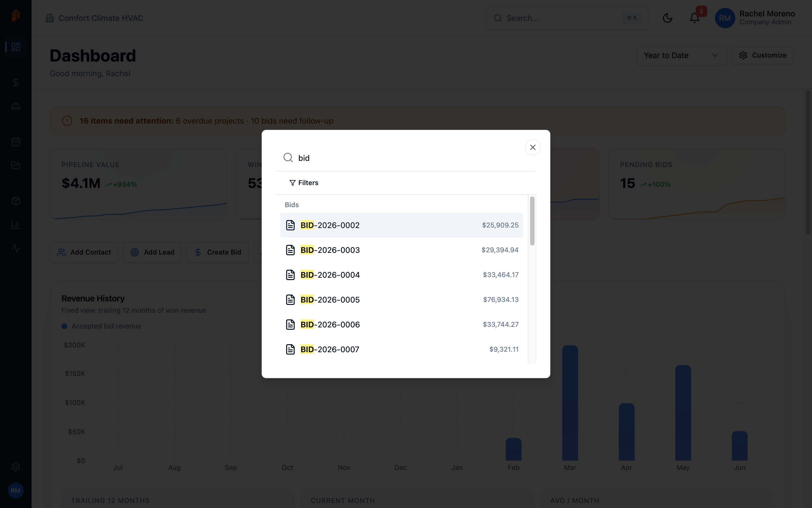The width and height of the screenshot is (812, 508).
Task: Click the Bids section header
Action: pos(292,205)
